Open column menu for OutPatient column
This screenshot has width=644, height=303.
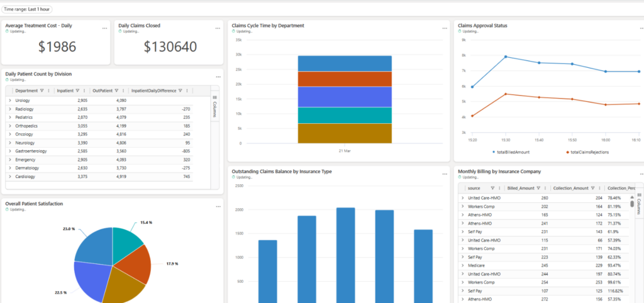123,91
